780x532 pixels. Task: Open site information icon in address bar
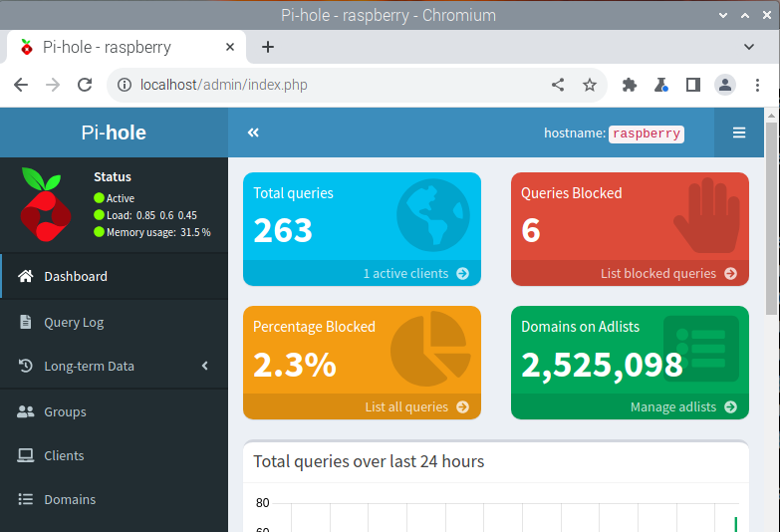pyautogui.click(x=125, y=85)
